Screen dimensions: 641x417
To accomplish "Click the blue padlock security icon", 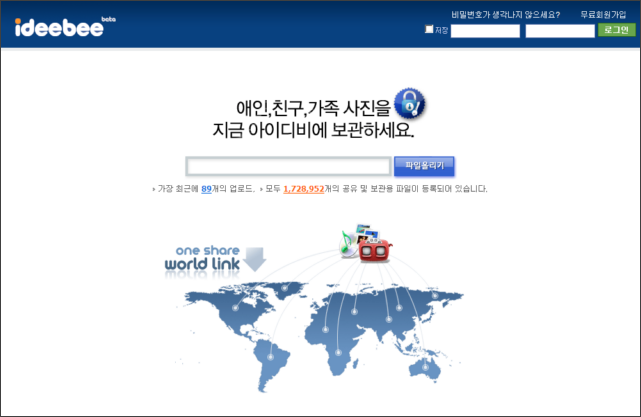I will point(409,103).
